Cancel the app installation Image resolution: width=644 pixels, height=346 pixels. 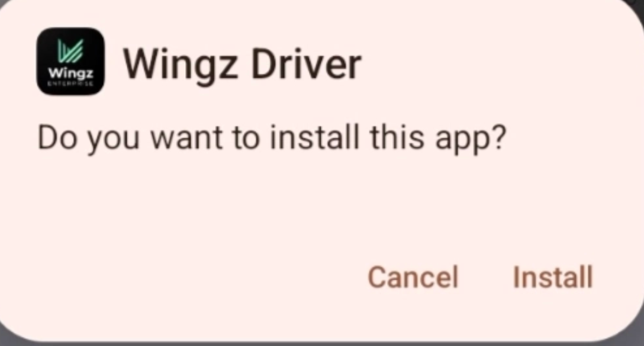(x=413, y=277)
